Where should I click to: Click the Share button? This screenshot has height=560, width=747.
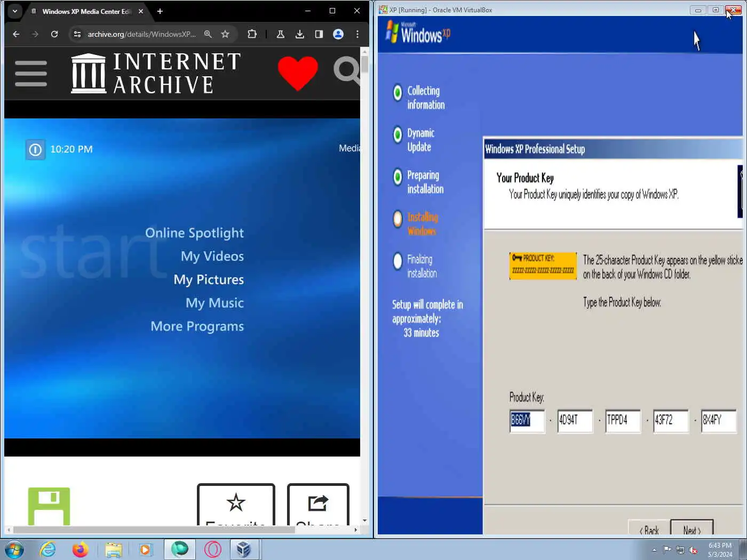(x=318, y=505)
